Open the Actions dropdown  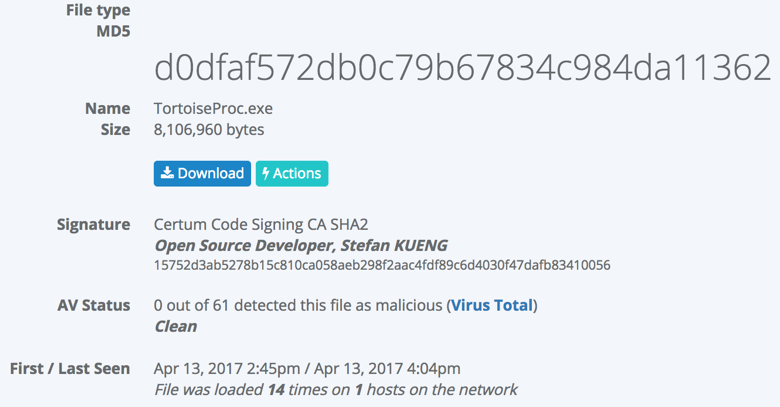pyautogui.click(x=292, y=173)
